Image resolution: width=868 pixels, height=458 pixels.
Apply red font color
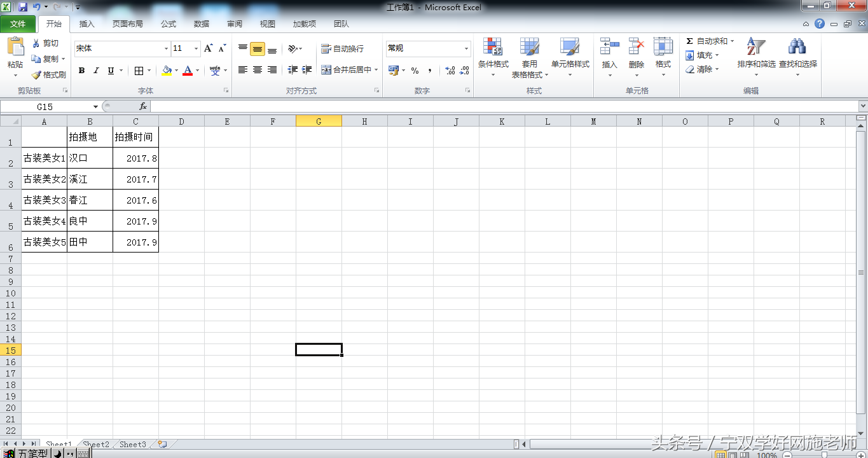coord(188,71)
